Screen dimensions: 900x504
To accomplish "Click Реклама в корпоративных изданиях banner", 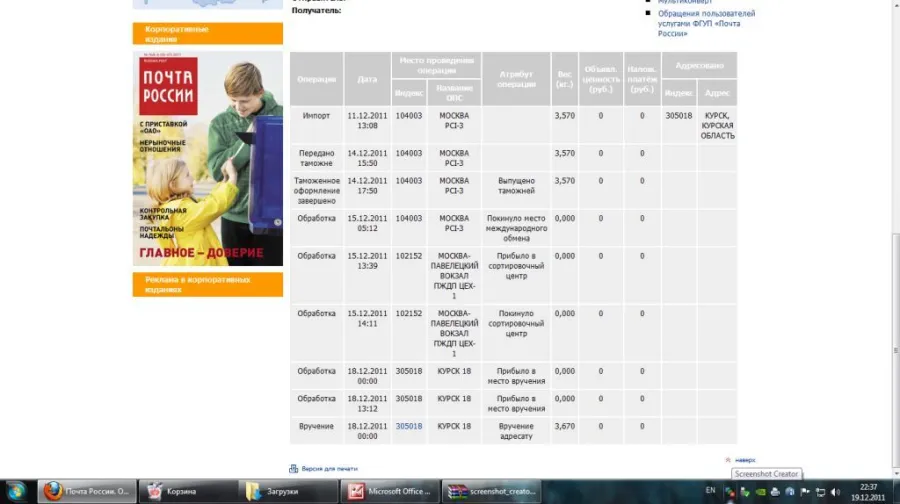I will coord(208,285).
